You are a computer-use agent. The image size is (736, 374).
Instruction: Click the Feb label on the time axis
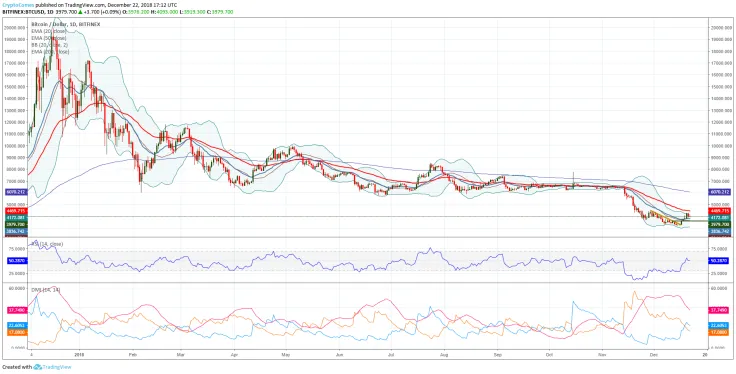point(132,356)
